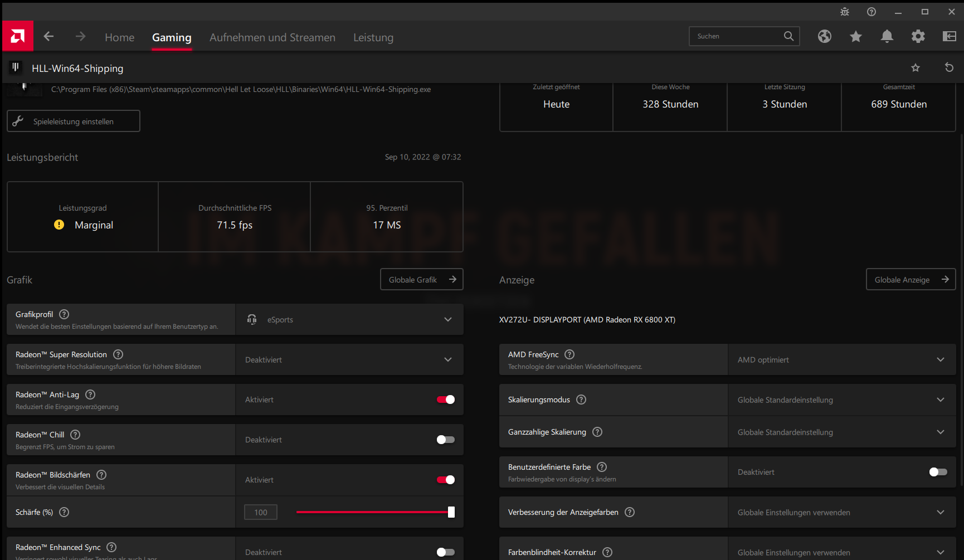
Task: Show help for Radeon Bildschärfen
Action: point(101,475)
